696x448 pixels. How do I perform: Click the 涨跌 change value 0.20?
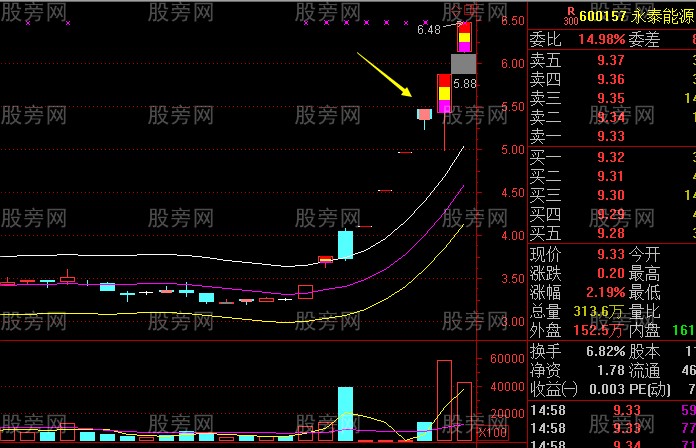[611, 273]
